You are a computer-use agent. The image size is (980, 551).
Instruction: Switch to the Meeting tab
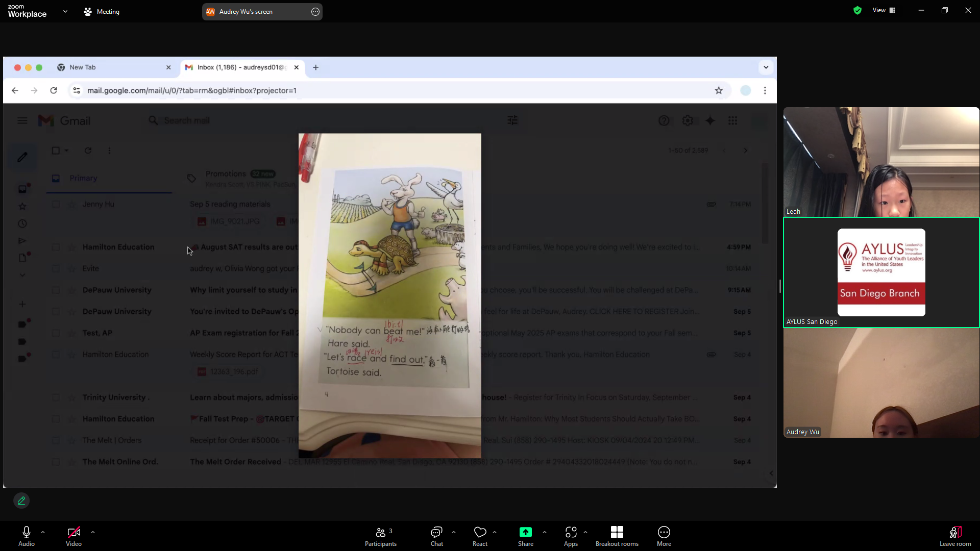tap(102, 11)
